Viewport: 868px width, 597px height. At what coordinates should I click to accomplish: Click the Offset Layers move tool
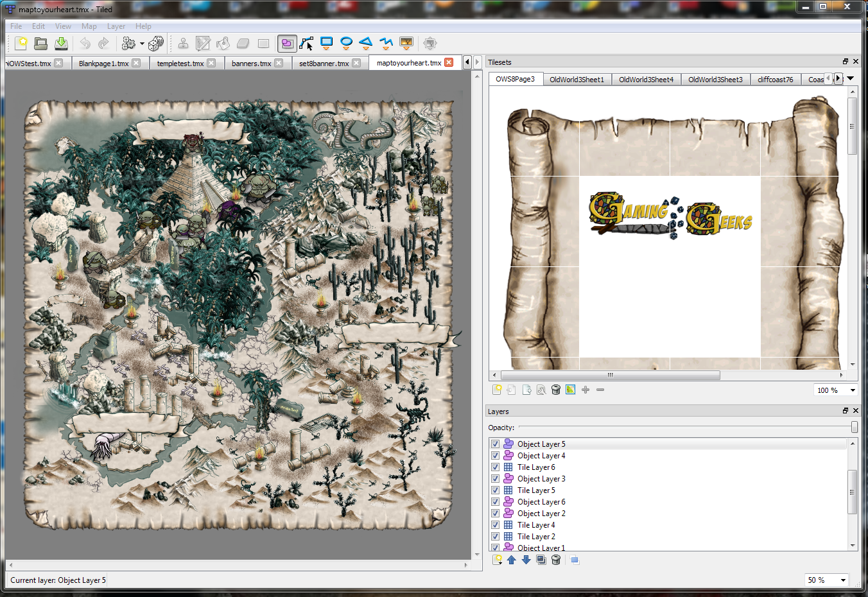point(430,43)
